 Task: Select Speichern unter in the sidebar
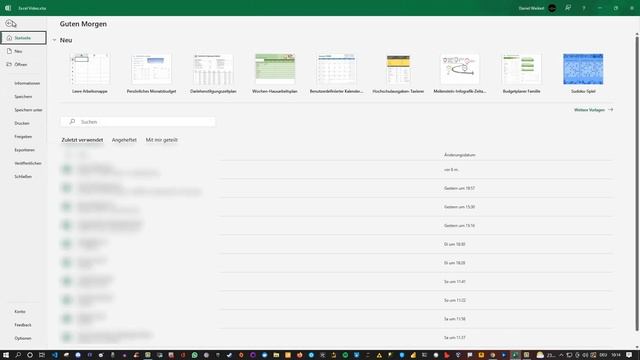[28, 110]
